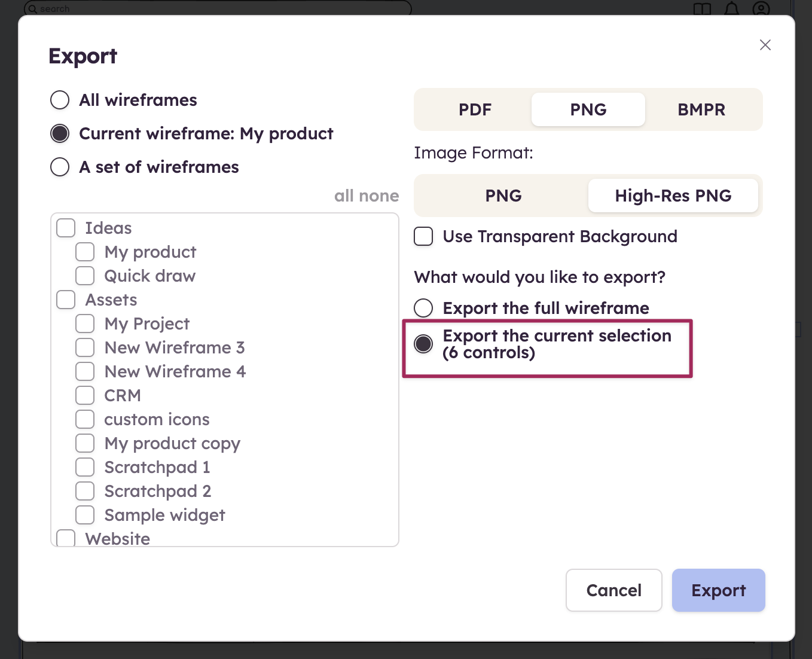The image size is (812, 659).
Task: Check the Assets group checkbox
Action: coord(66,300)
